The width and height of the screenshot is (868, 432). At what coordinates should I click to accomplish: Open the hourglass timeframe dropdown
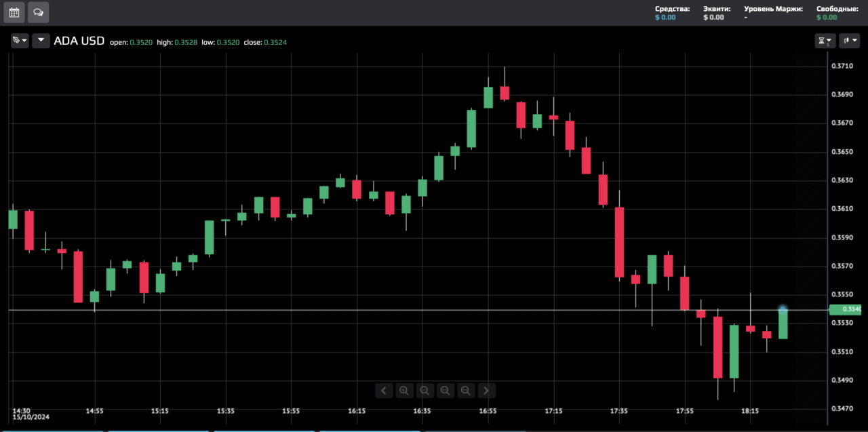825,41
